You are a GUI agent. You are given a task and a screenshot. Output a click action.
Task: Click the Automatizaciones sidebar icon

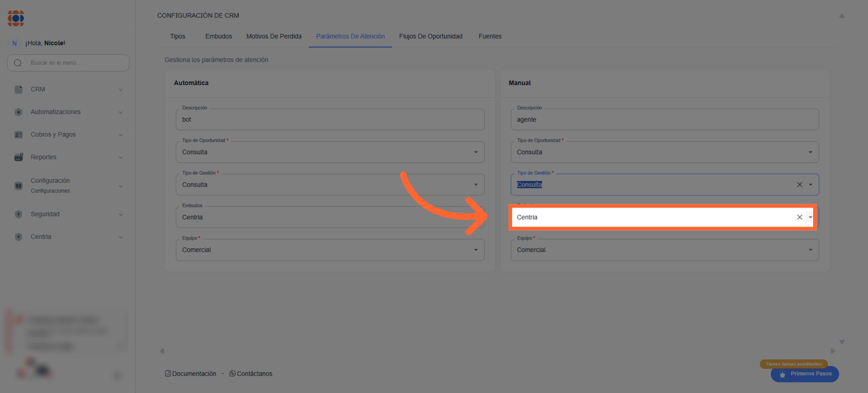(x=18, y=112)
